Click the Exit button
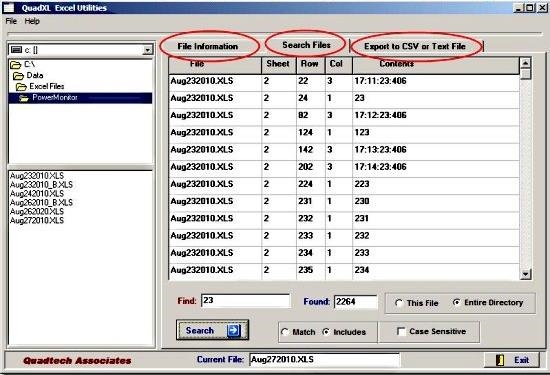 (x=511, y=360)
